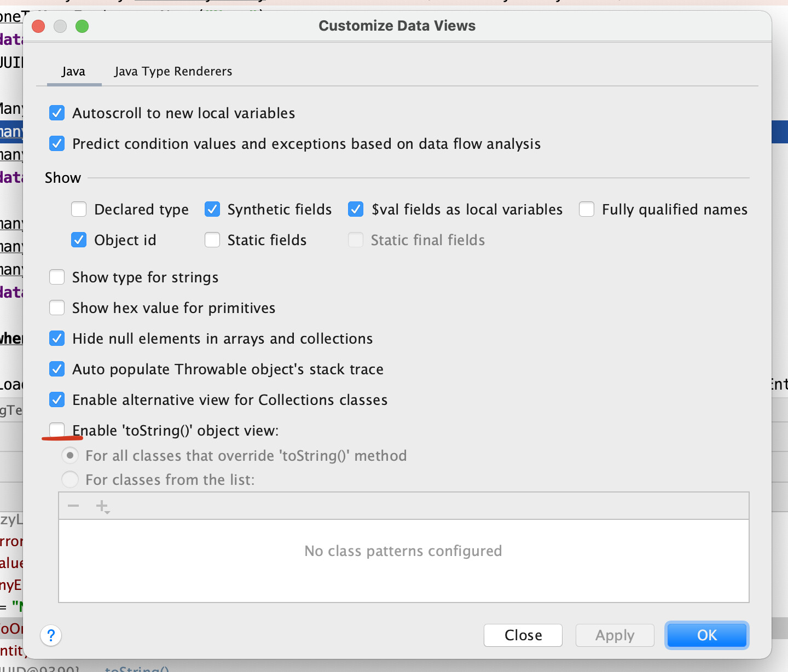Check Show type for strings
Screen dimensions: 788x672
tap(57, 277)
